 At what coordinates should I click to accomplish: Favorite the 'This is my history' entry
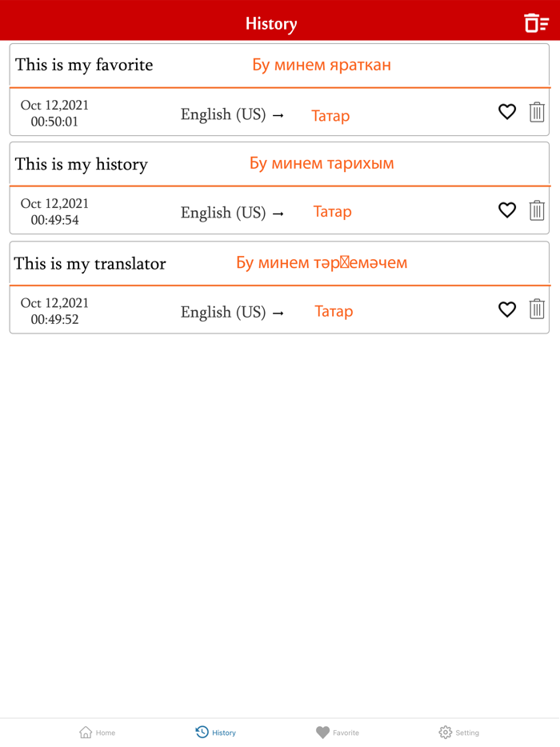tap(506, 210)
